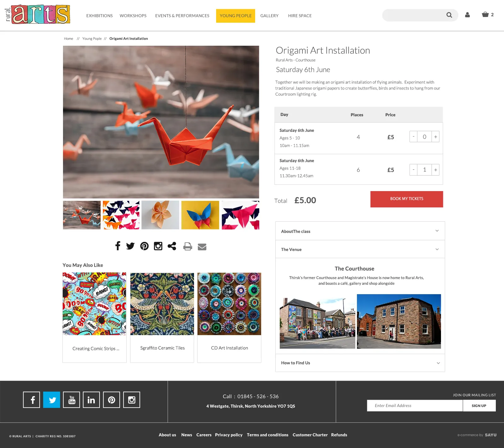Decrease tickets for Ages 5 - 10
Screen dimensions: 504x448
[413, 137]
